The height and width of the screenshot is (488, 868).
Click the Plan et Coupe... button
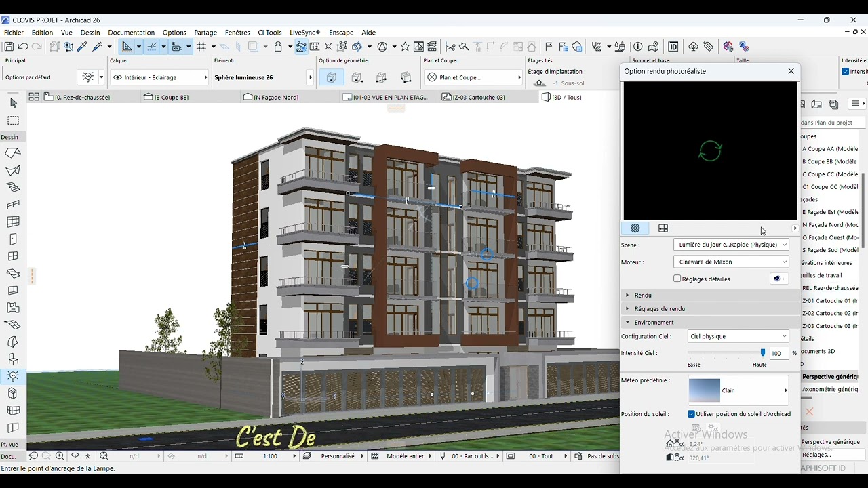click(x=473, y=77)
